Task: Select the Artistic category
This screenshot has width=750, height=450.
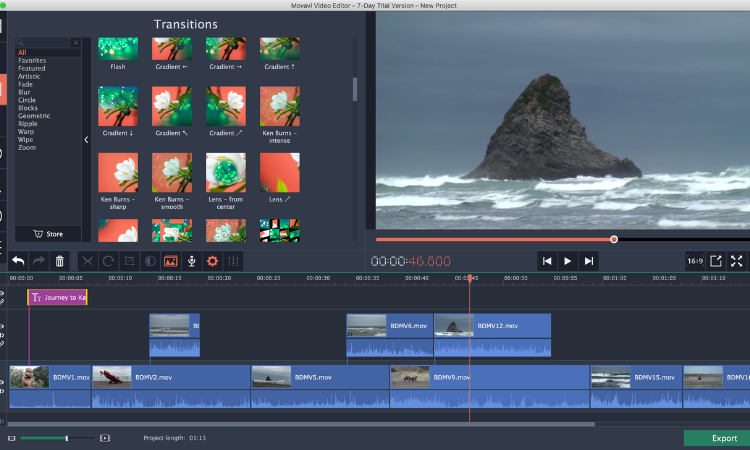Action: (29, 76)
